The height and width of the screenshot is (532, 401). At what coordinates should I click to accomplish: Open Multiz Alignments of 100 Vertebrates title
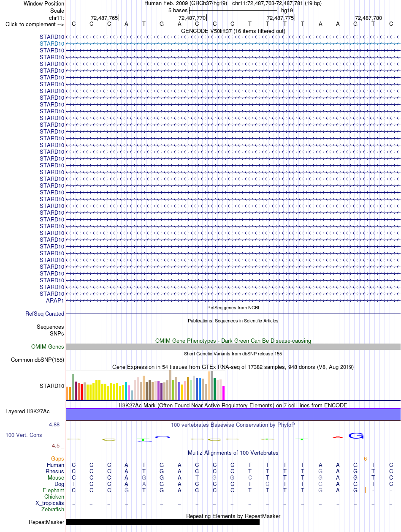pos(233,453)
